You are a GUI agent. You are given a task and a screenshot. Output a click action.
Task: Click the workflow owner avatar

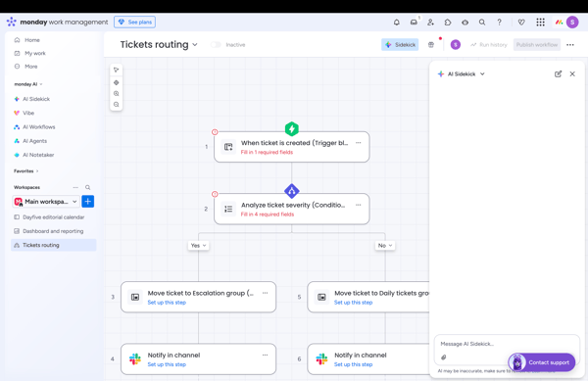[x=456, y=45]
